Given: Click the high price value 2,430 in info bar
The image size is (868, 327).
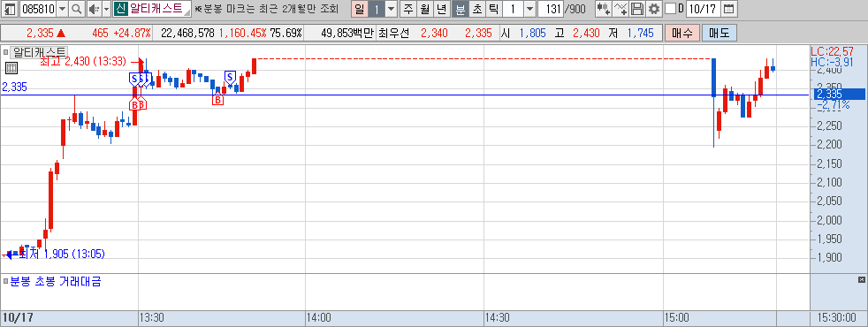Looking at the screenshot, I should coord(586,34).
